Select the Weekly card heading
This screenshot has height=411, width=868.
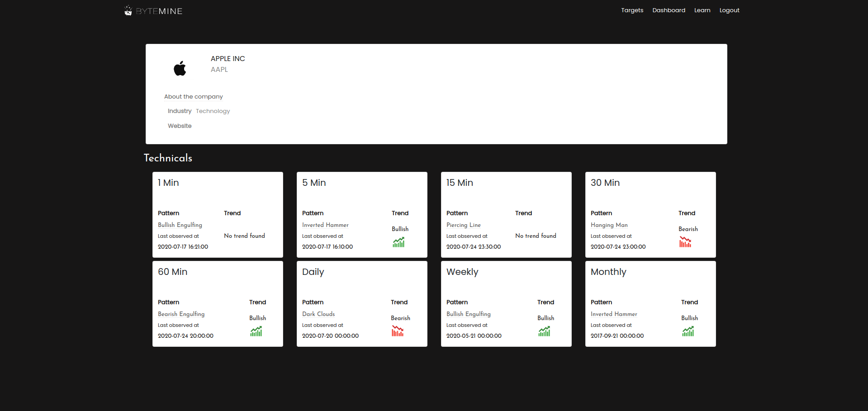462,272
